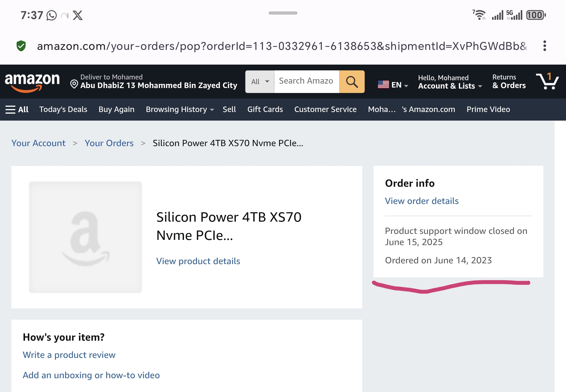This screenshot has height=392, width=566.
Task: Open Customer Service menu item
Action: 325,109
